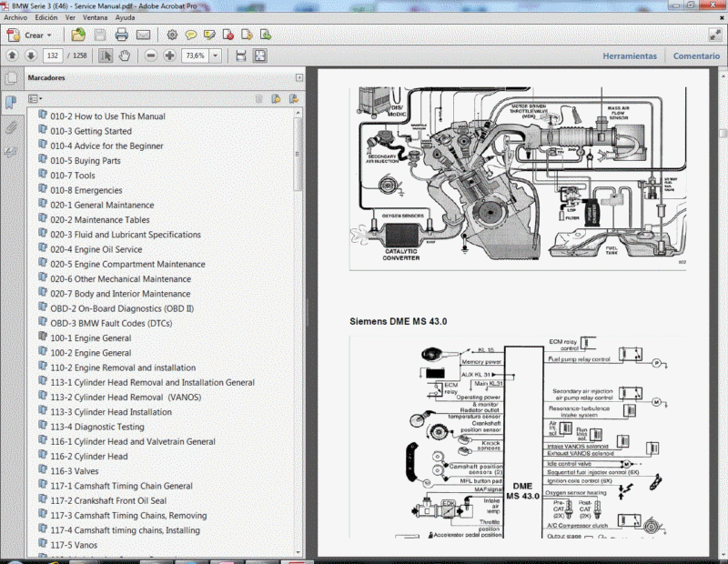
Task: Open bookmark 010-2 How to Use This Manual
Action: click(x=107, y=116)
